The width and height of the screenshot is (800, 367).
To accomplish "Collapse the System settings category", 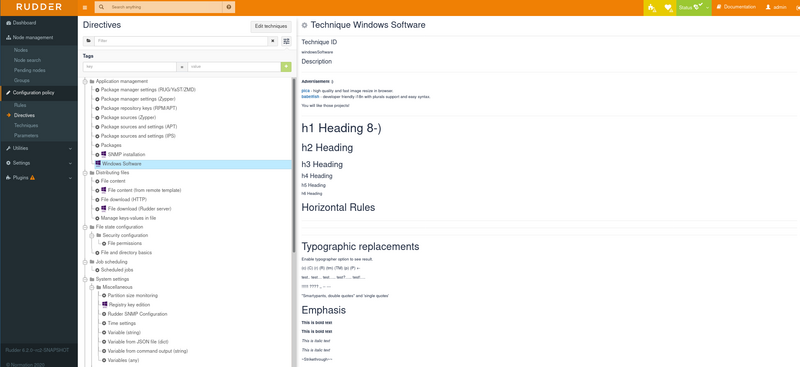I will 85,279.
